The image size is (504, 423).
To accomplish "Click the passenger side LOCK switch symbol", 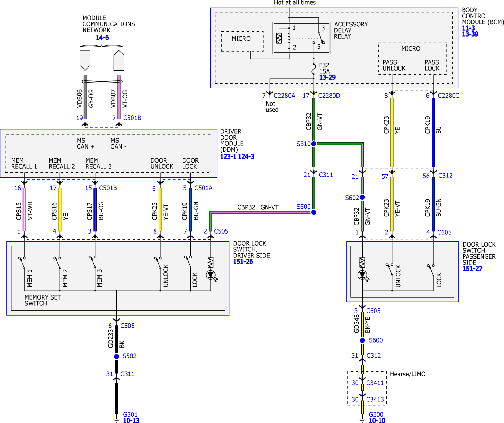I will click(x=431, y=270).
